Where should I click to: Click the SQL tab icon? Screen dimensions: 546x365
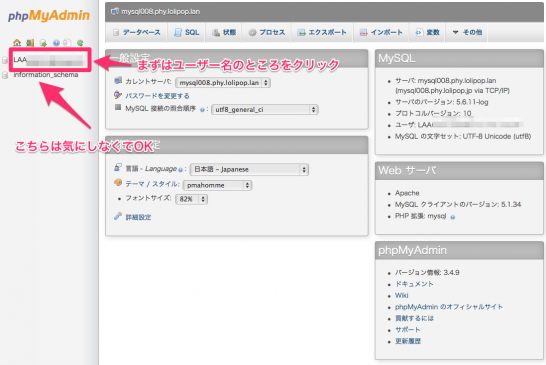178,33
